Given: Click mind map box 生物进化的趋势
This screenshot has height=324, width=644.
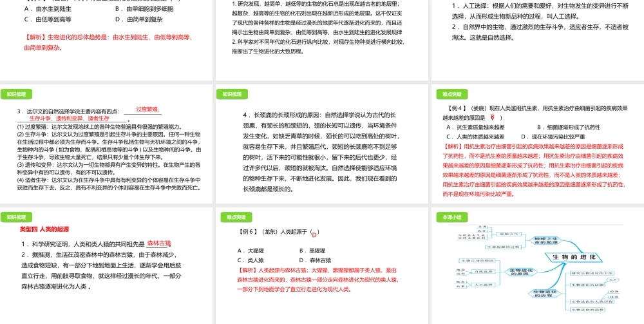Looking at the screenshot, I should pyautogui.click(x=586, y=310).
